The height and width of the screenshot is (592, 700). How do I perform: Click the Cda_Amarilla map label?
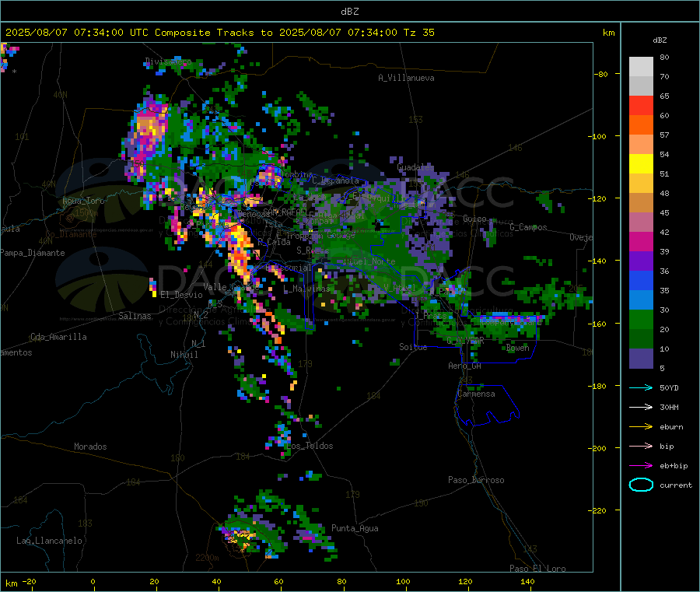coord(58,337)
